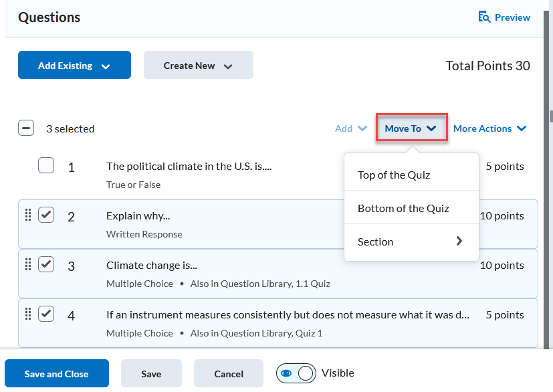Uncheck the checkbox for question 4
The height and width of the screenshot is (392, 553).
pos(46,314)
